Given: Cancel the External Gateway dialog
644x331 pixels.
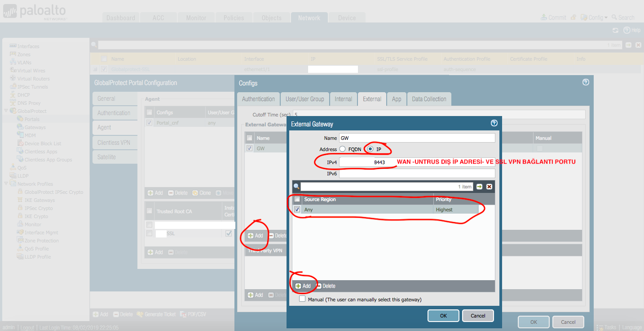Looking at the screenshot, I should (x=478, y=316).
